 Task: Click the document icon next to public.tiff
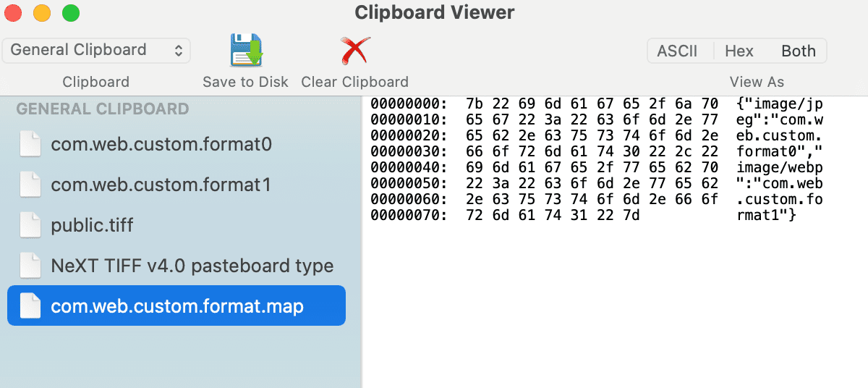30,225
